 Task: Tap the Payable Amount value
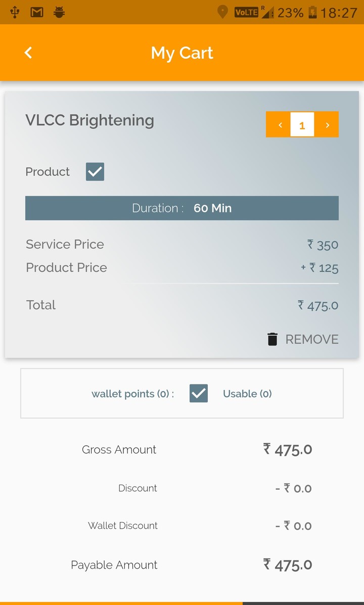(x=288, y=565)
